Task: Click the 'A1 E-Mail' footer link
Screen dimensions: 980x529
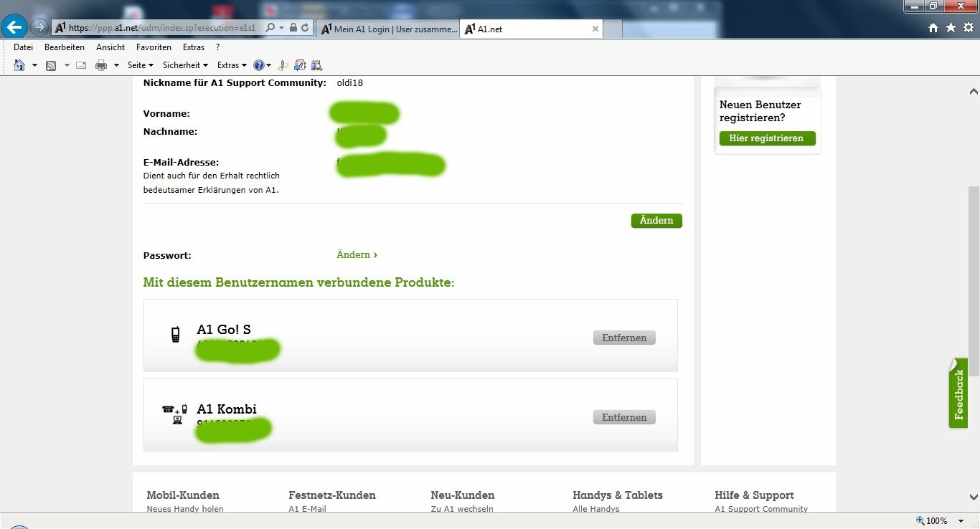Action: tap(307, 509)
